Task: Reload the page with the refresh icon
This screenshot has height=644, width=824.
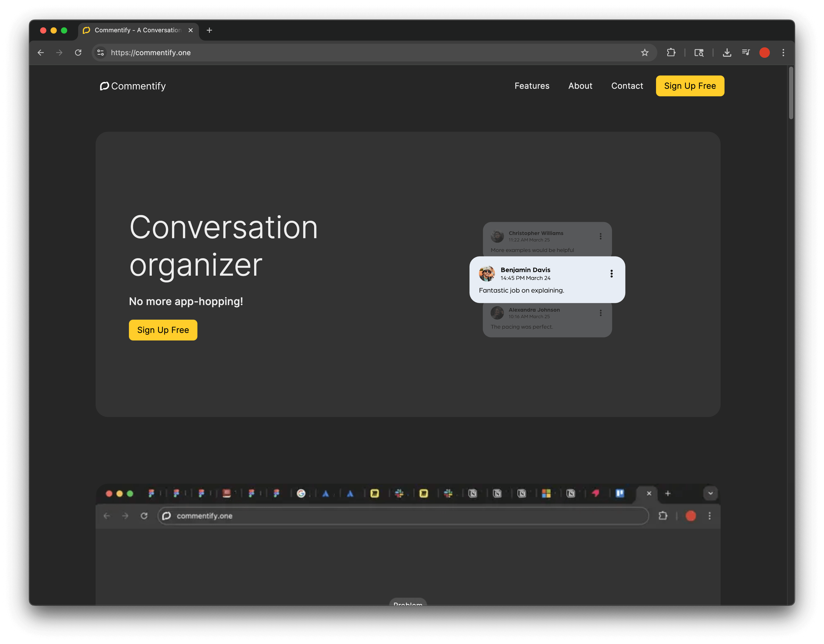Action: click(x=78, y=53)
